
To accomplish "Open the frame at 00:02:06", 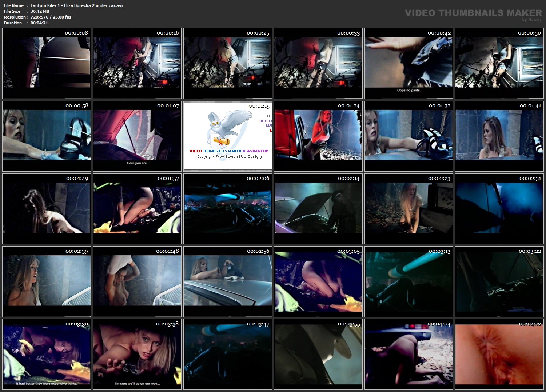I will 228,209.
